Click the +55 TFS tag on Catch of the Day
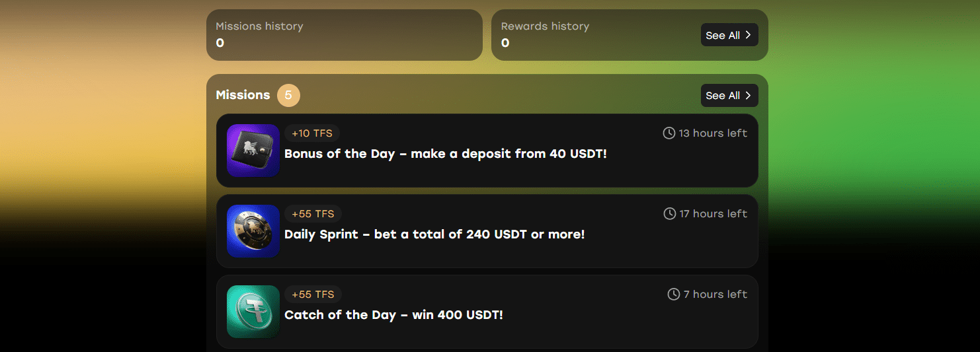The height and width of the screenshot is (352, 980). (313, 295)
